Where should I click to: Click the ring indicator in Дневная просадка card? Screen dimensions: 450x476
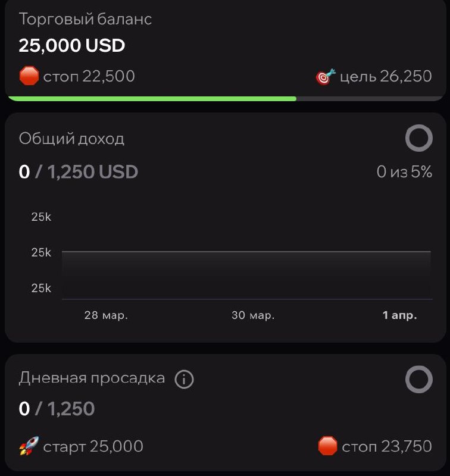click(418, 379)
